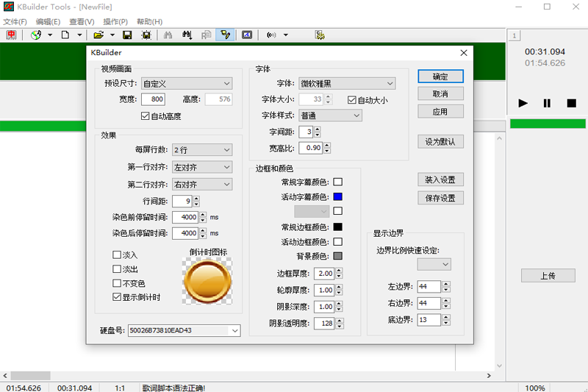Open the 预设尺寸 dropdown

click(187, 84)
